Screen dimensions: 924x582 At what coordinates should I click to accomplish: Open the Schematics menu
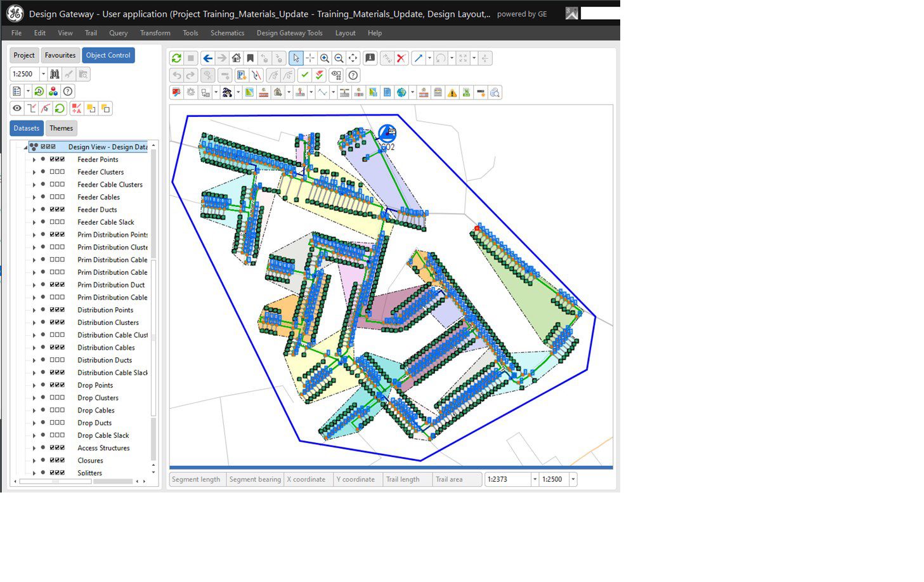(x=227, y=33)
